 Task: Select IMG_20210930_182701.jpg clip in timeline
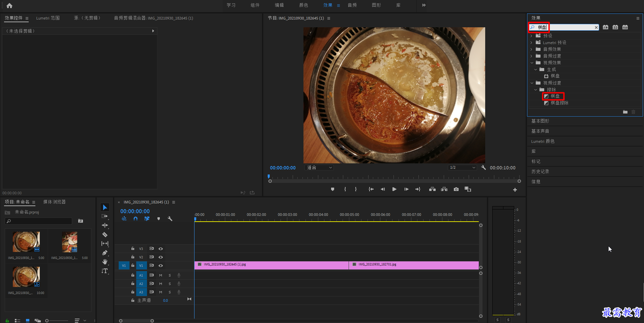tap(414, 265)
